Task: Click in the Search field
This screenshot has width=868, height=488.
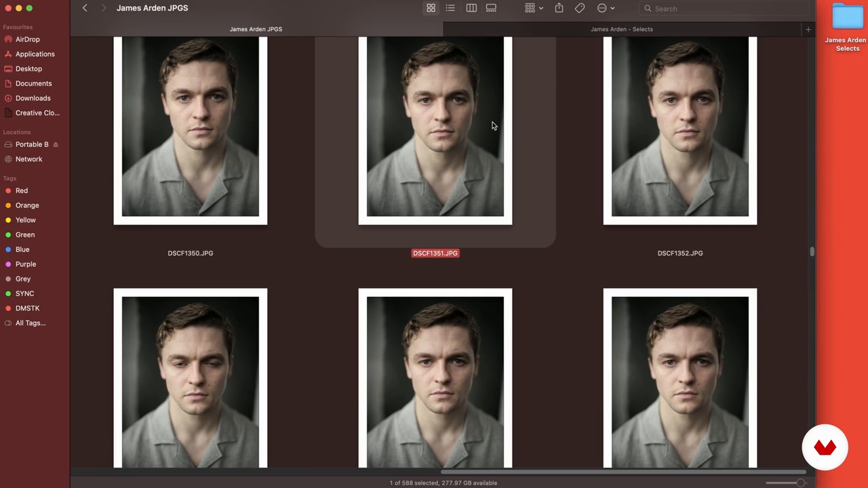Action: tap(724, 9)
